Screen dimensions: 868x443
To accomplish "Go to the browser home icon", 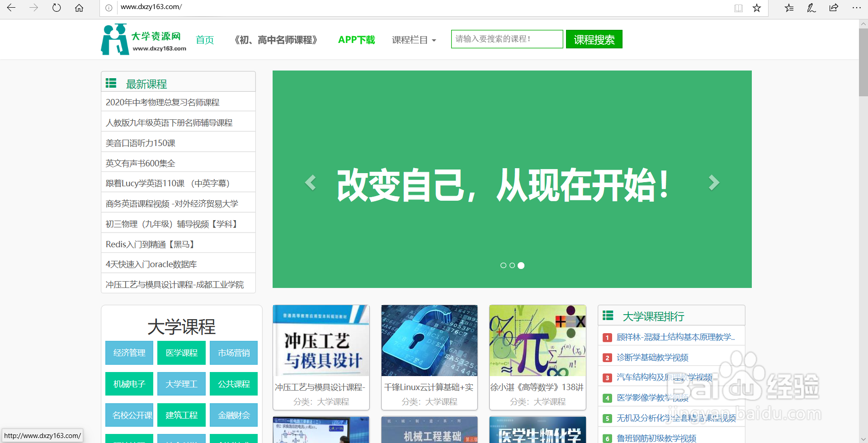I will (79, 8).
